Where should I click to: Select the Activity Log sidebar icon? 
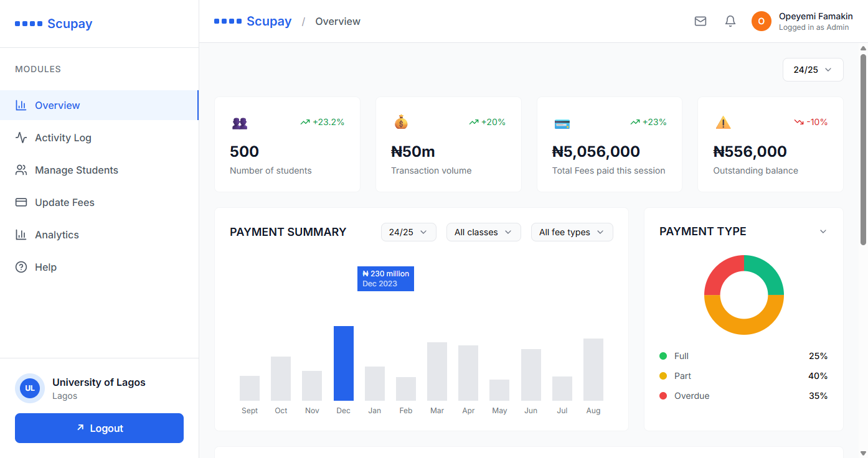click(x=19, y=138)
